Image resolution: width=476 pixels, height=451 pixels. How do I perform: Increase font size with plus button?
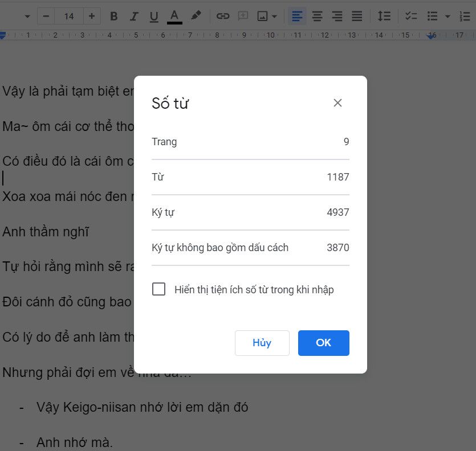(x=92, y=16)
